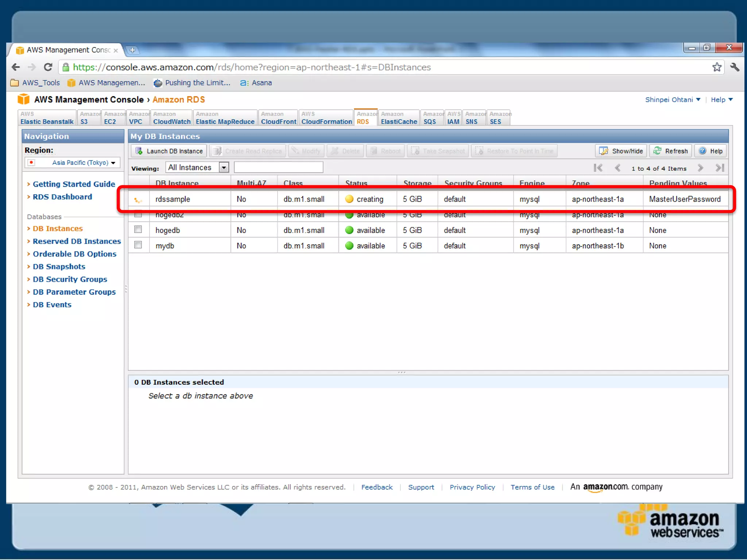The width and height of the screenshot is (747, 560).
Task: Check the mydb instance checkbox
Action: [x=138, y=245]
